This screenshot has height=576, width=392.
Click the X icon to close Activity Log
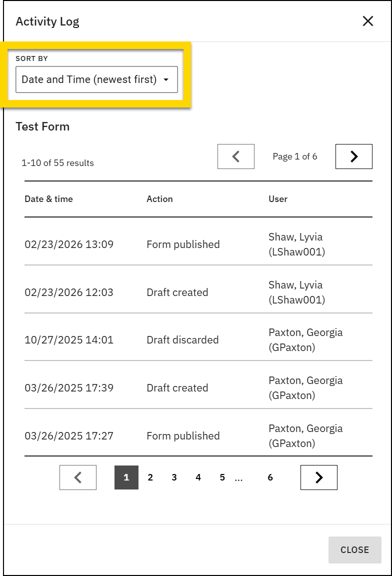[x=368, y=21]
